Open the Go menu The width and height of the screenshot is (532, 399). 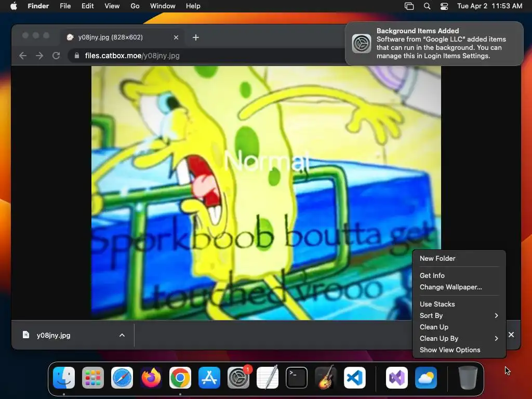135,6
